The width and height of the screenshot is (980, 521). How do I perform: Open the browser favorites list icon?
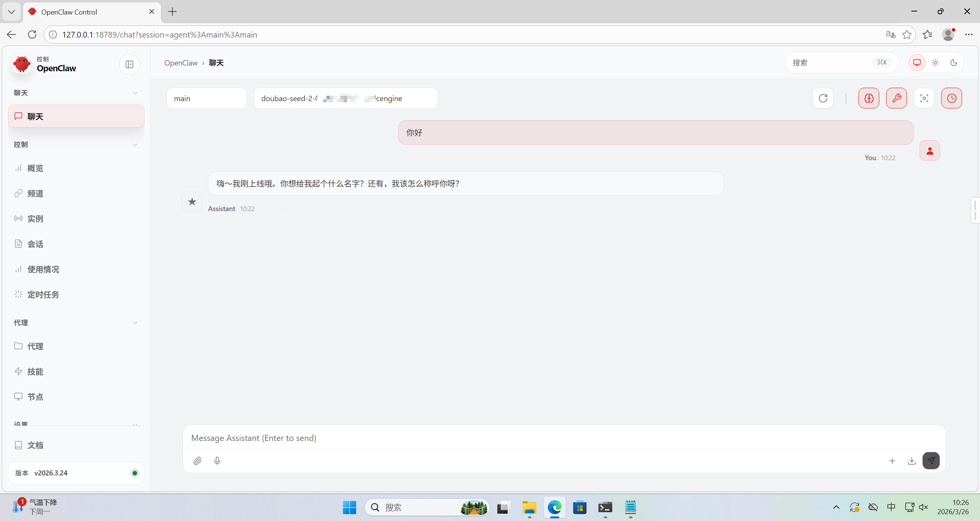(928, 34)
